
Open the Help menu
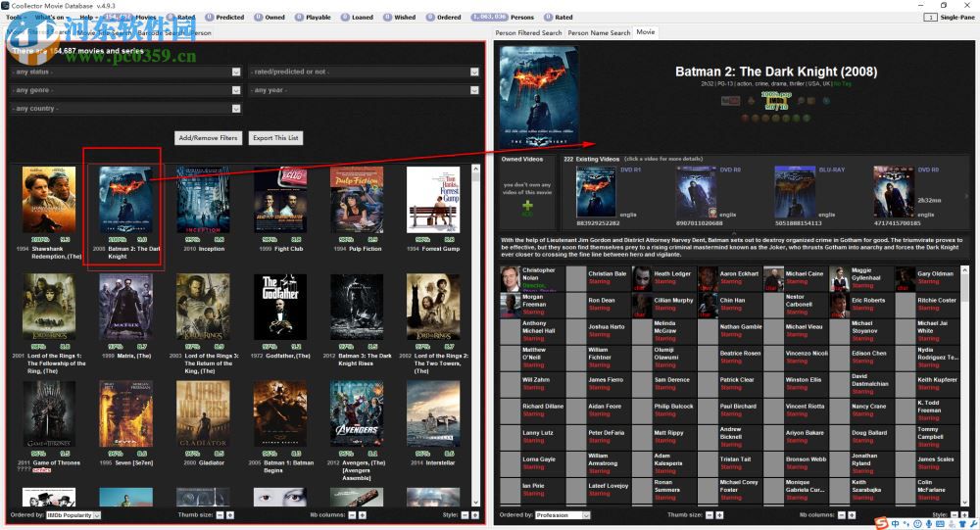(x=87, y=18)
